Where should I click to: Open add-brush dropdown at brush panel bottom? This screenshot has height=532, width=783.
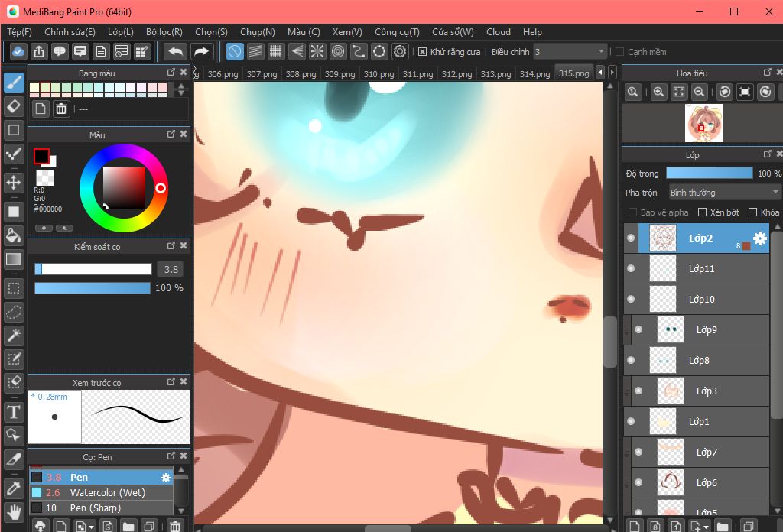pos(84,526)
